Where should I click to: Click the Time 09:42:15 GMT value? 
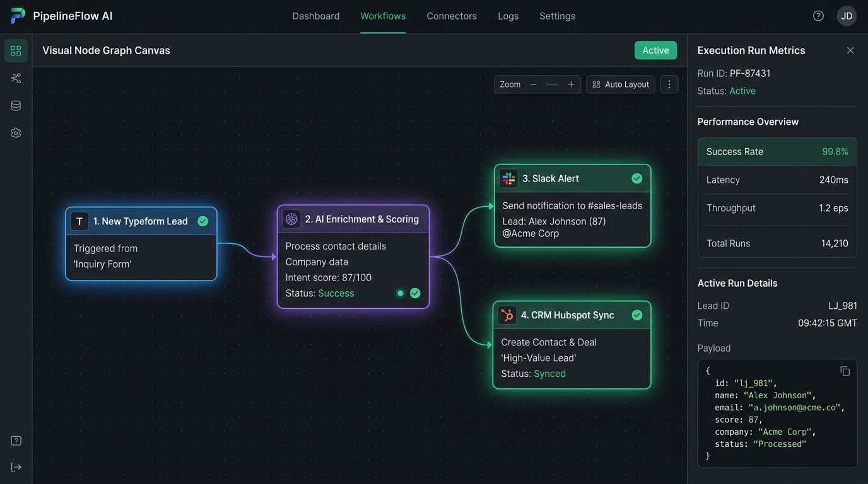pos(828,323)
